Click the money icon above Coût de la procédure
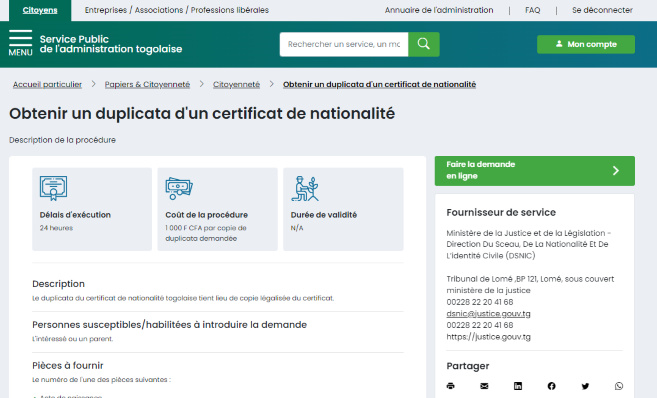The image size is (657, 398). (179, 189)
